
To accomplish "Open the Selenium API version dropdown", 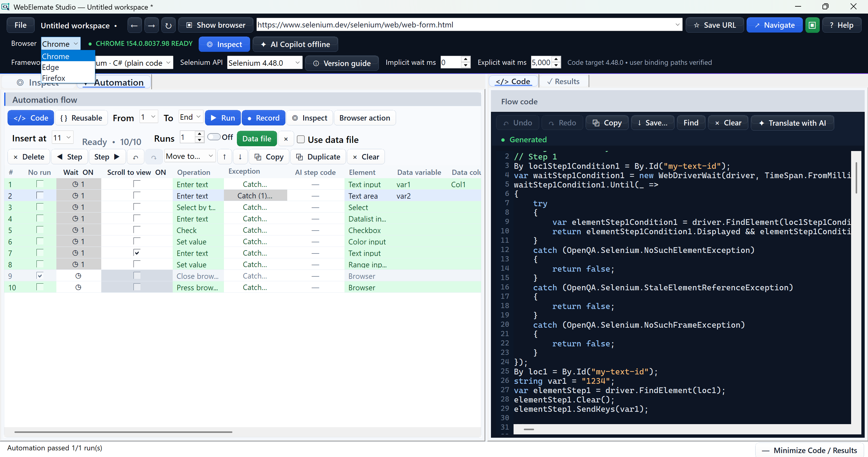I will [x=265, y=63].
